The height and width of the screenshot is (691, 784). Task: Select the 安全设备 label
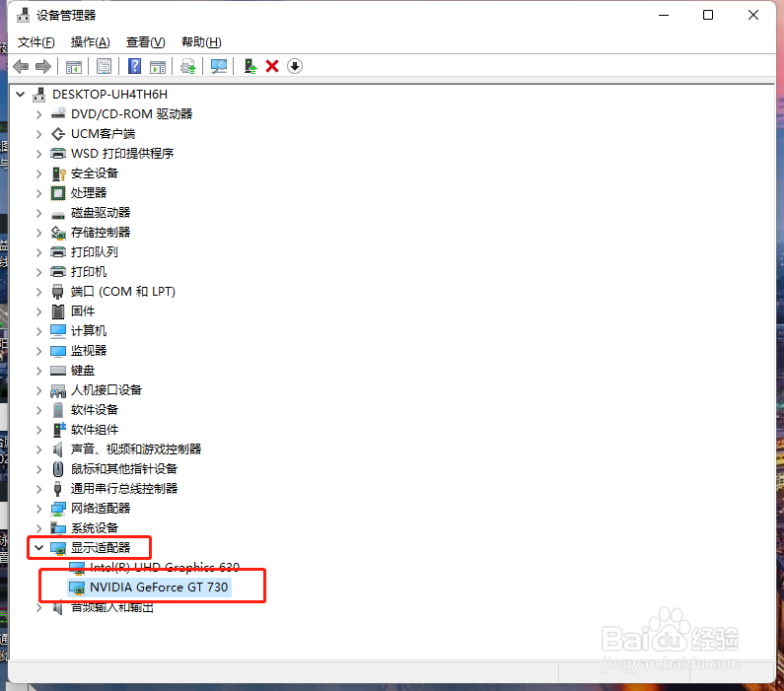click(95, 173)
